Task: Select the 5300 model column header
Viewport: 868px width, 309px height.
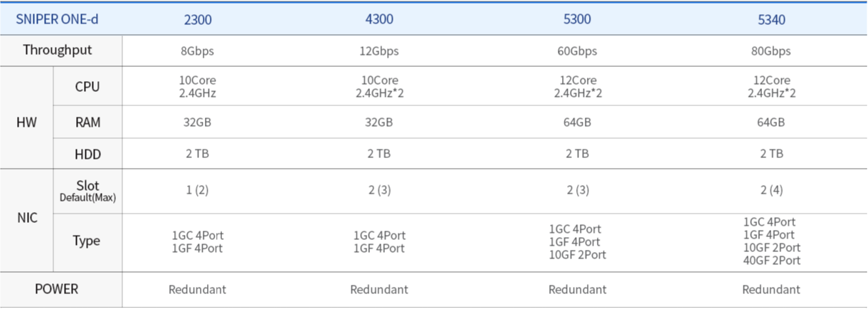Action: (577, 19)
